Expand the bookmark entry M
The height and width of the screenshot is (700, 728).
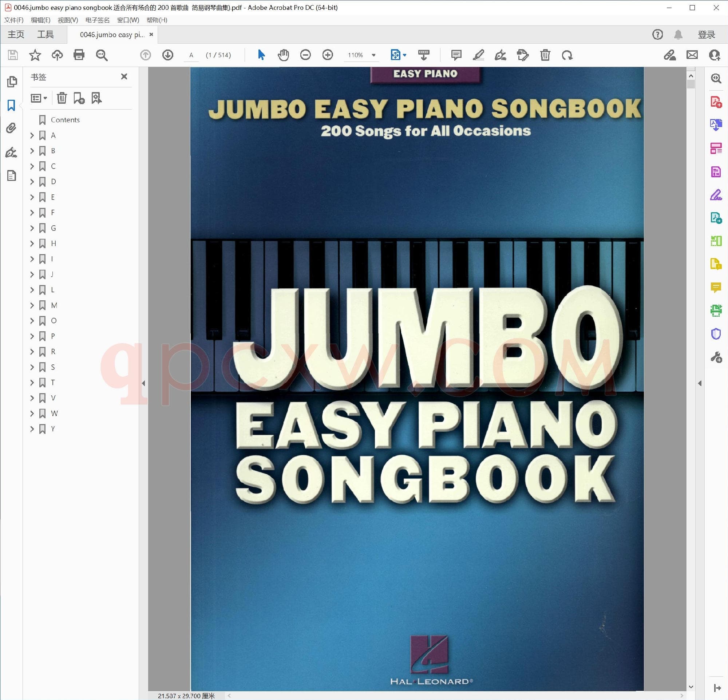pyautogui.click(x=32, y=305)
